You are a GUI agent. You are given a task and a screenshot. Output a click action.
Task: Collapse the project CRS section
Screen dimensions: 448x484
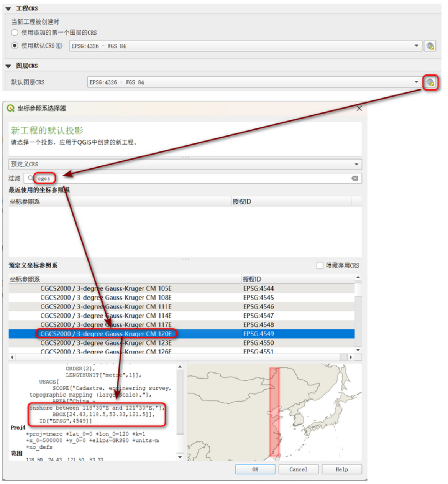8,8
